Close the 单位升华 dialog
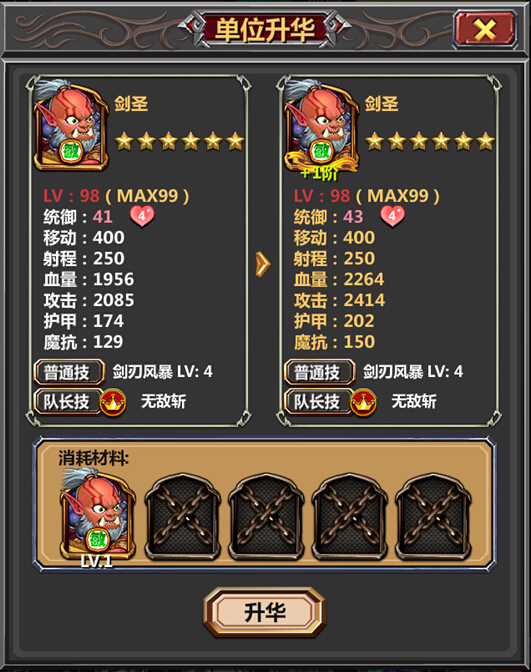 pos(485,30)
